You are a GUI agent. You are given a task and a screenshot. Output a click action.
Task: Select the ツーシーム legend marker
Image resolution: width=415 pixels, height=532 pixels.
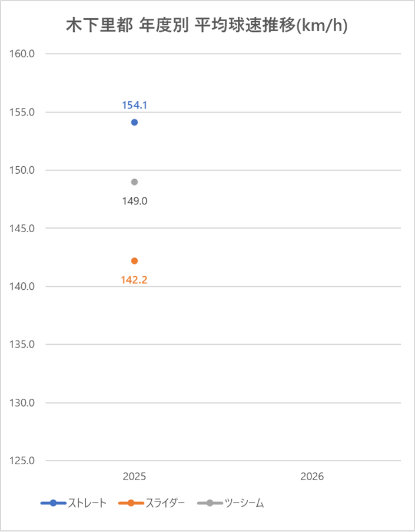(210, 503)
